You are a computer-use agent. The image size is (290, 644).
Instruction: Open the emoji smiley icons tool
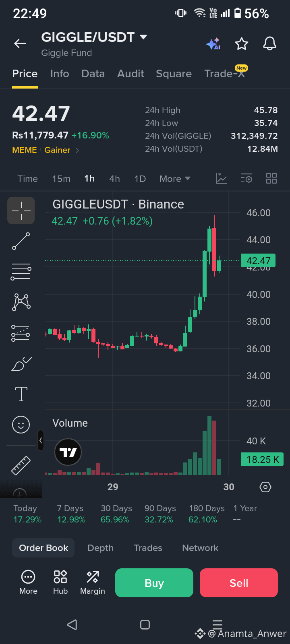pos(21,424)
